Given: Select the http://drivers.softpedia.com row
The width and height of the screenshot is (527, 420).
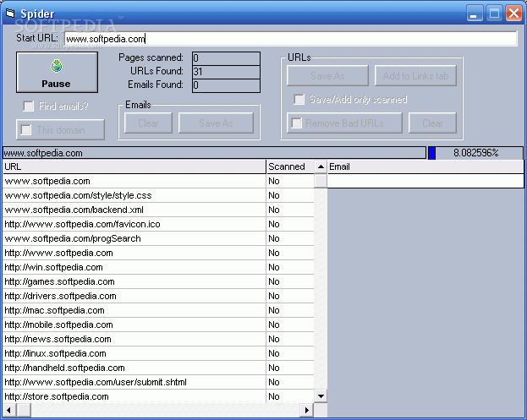Looking at the screenshot, I should [x=158, y=296].
